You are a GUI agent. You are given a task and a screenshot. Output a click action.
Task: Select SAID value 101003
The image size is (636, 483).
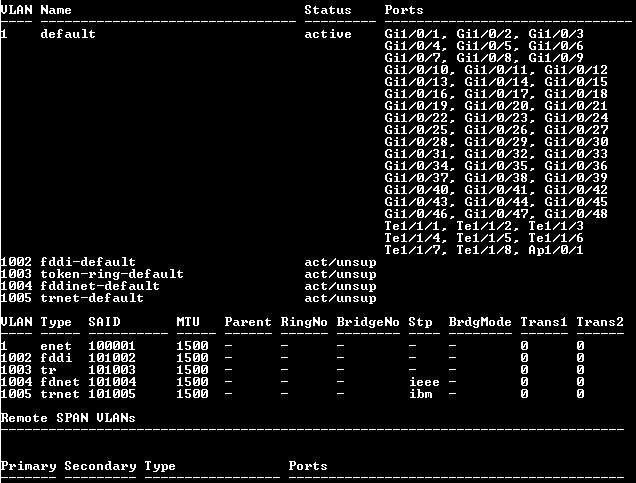[x=112, y=370]
